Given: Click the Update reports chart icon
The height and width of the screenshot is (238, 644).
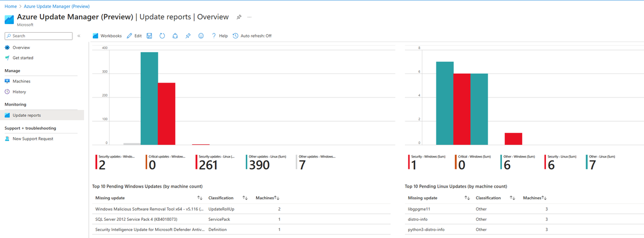Looking at the screenshot, I should (x=7, y=115).
